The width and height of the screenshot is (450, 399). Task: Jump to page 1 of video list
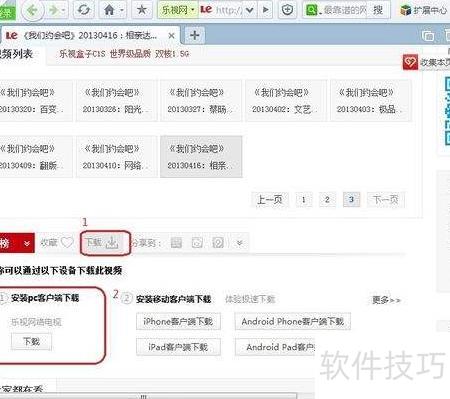point(304,200)
